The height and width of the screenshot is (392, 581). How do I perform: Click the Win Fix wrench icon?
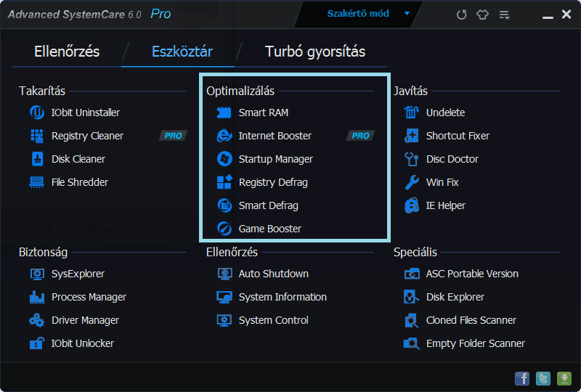click(x=411, y=182)
